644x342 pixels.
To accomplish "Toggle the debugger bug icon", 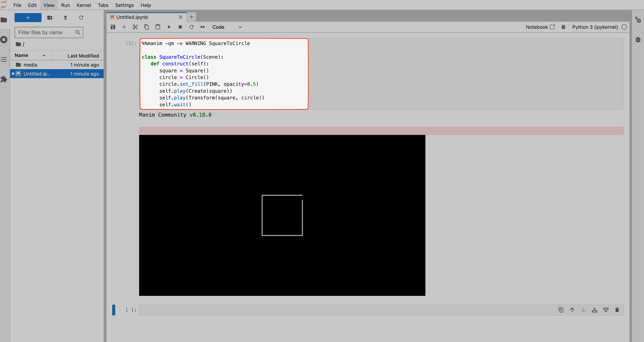I will pyautogui.click(x=563, y=27).
